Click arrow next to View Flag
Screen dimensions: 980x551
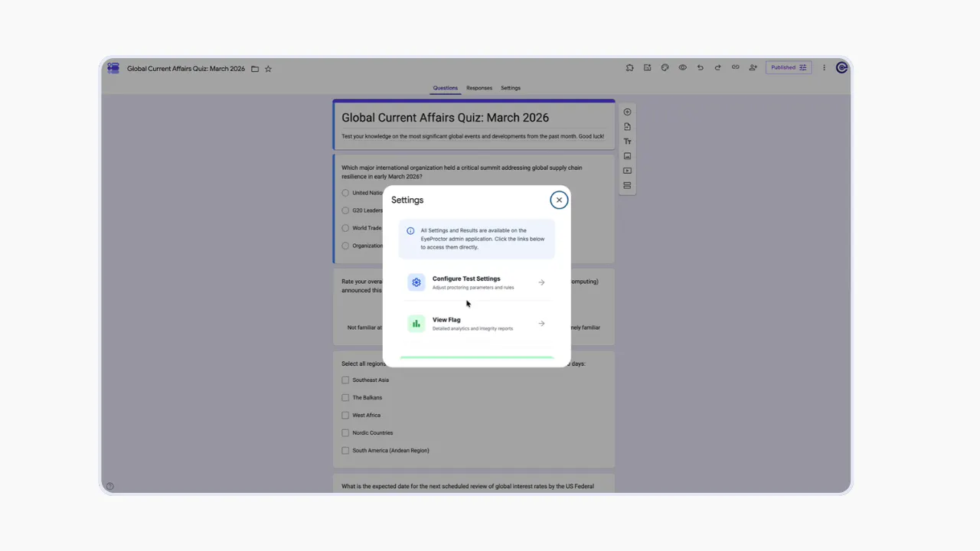(x=541, y=324)
